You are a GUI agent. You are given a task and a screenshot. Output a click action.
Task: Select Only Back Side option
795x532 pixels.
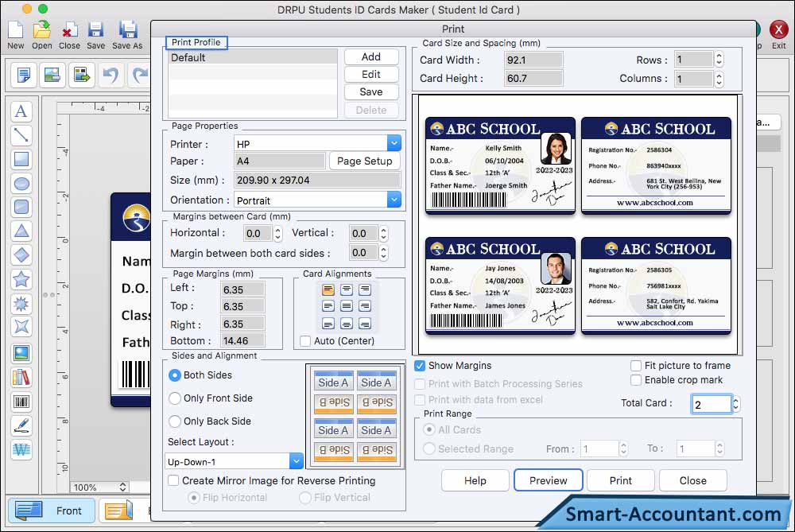pos(174,421)
